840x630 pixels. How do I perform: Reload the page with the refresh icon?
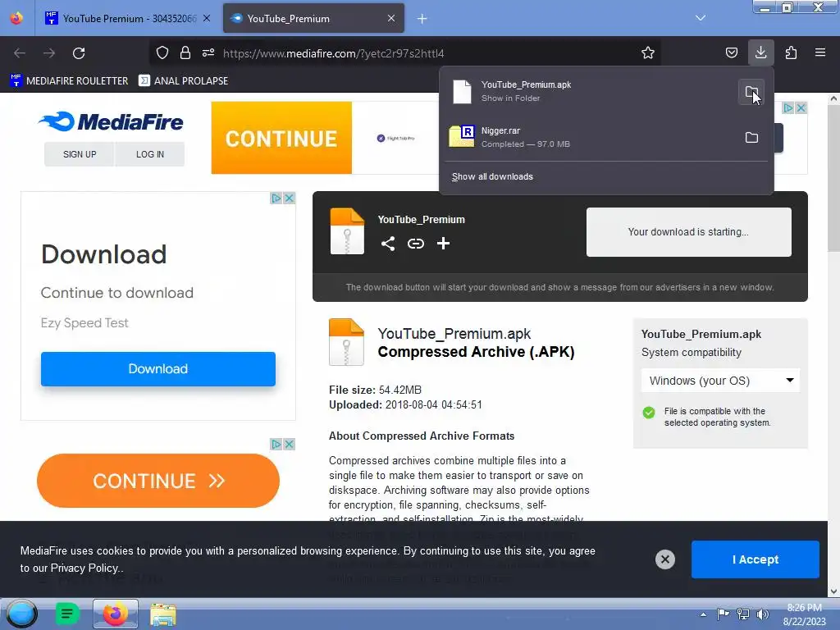(x=79, y=53)
